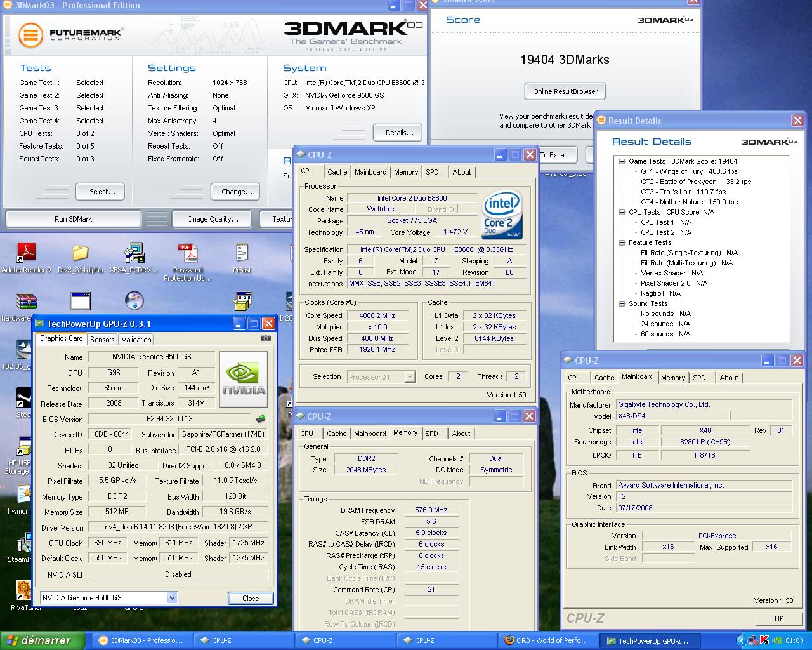Collapse the CPU Tests tree node
812x650 pixels.
coord(622,212)
